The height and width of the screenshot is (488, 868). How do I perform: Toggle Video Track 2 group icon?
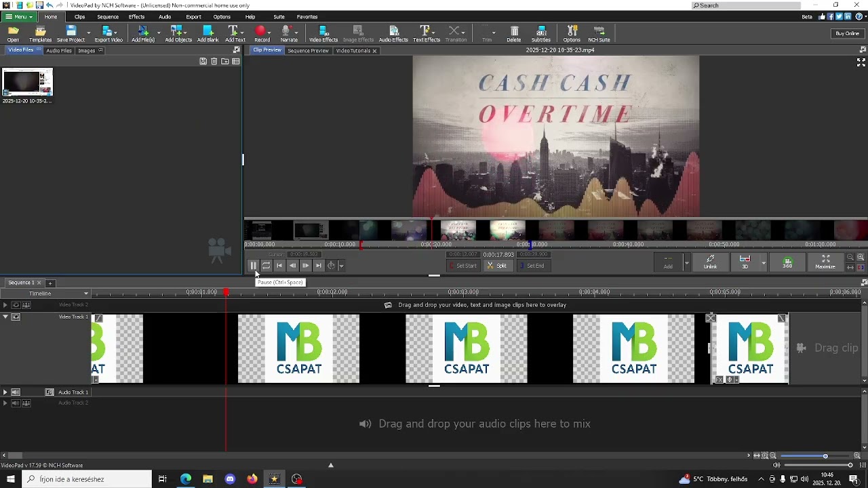click(x=26, y=305)
